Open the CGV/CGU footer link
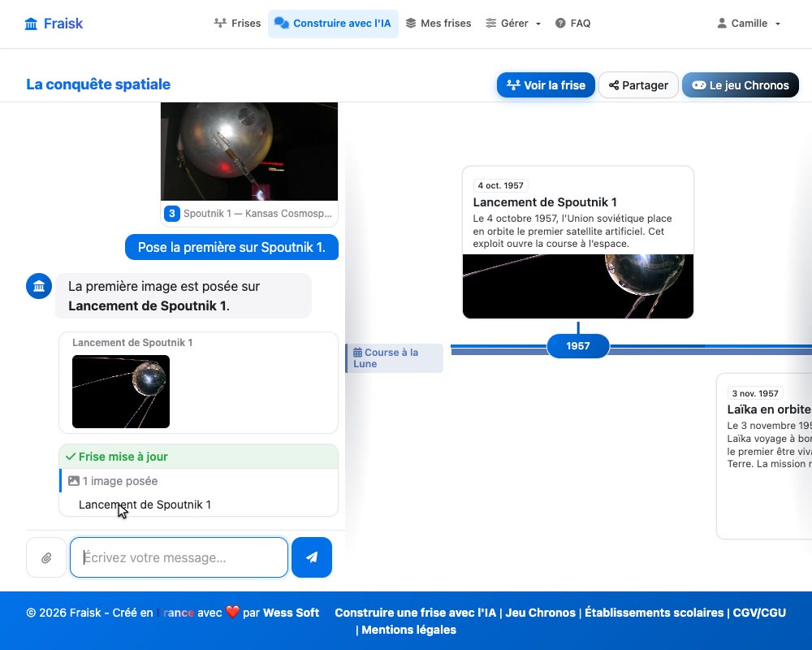The width and height of the screenshot is (812, 650). [759, 613]
